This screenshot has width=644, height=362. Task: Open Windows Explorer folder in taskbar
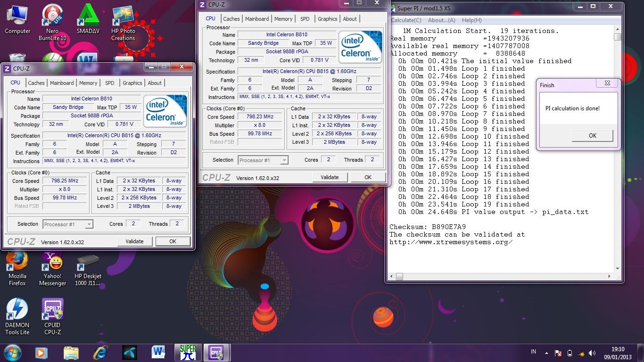tap(71, 353)
